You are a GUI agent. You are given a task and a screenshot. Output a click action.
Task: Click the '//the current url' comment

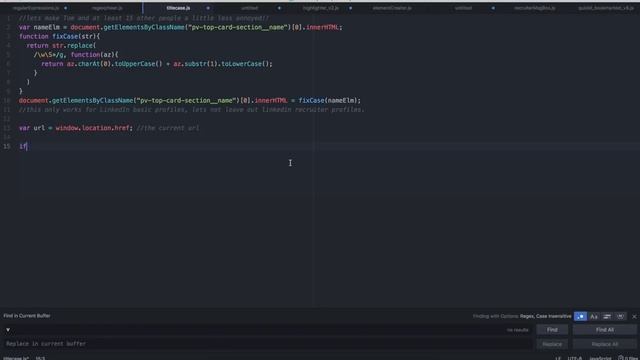pos(168,128)
